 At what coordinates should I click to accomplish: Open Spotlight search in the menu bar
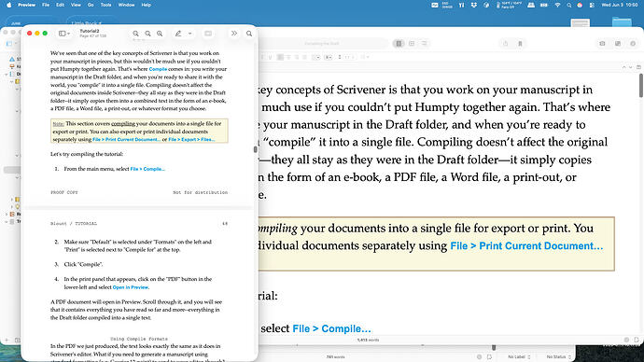(568, 5)
